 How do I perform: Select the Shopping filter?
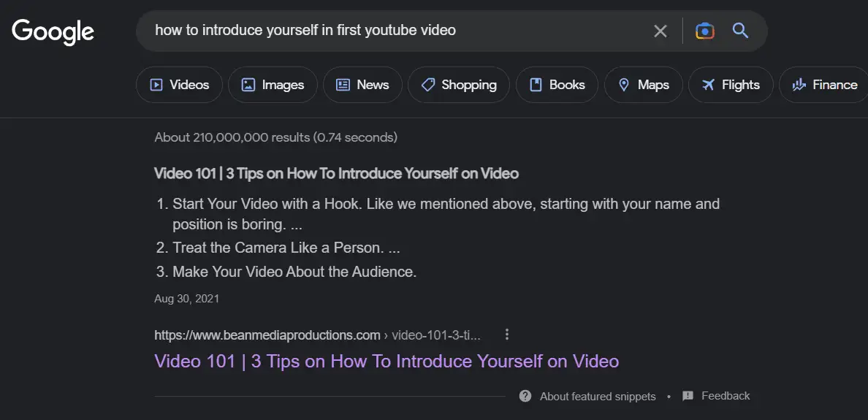(x=459, y=85)
